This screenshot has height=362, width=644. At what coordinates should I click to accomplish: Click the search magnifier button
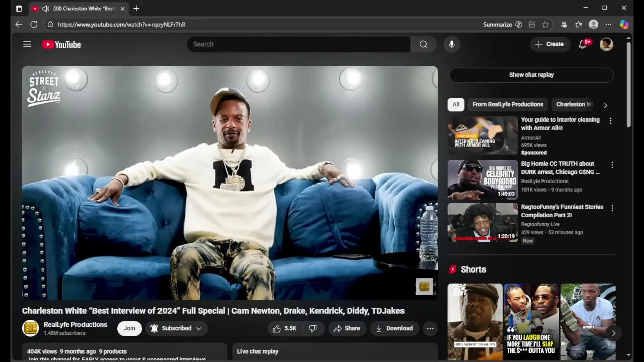point(423,44)
